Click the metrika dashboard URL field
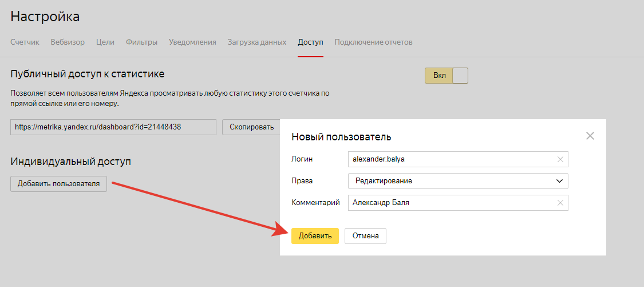 pyautogui.click(x=113, y=127)
